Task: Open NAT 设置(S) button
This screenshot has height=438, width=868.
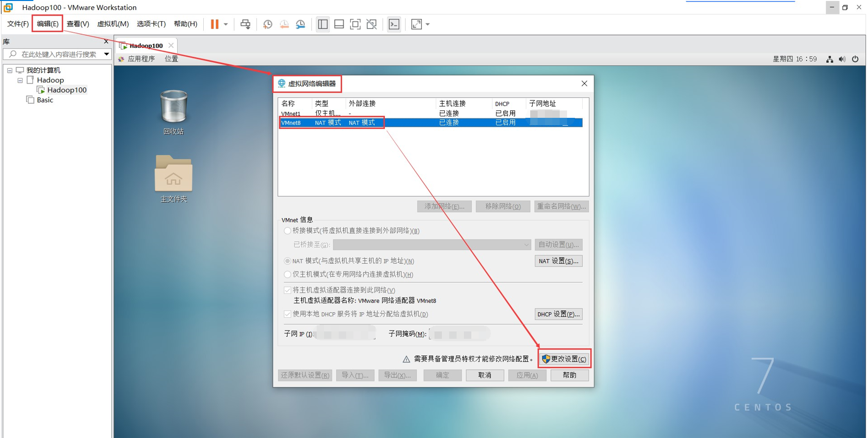Action: (559, 261)
